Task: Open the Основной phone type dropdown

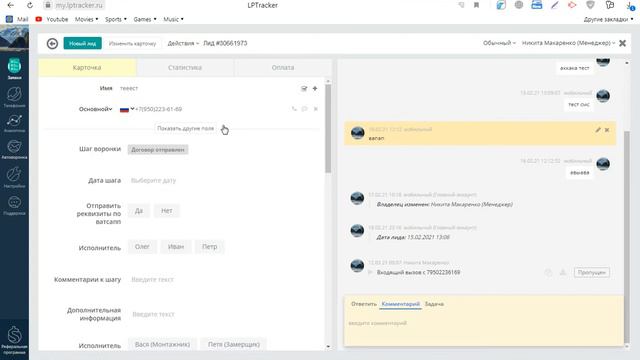Action: click(96, 109)
